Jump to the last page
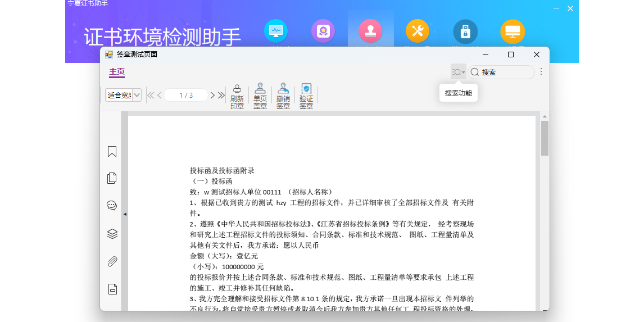The height and width of the screenshot is (322, 644). tap(221, 96)
